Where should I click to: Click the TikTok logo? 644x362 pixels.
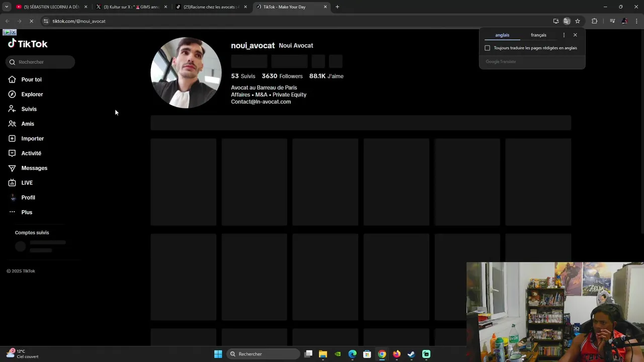(28, 44)
